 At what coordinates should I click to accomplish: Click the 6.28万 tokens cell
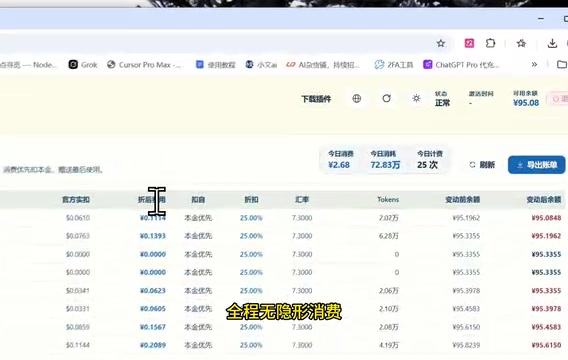389,236
